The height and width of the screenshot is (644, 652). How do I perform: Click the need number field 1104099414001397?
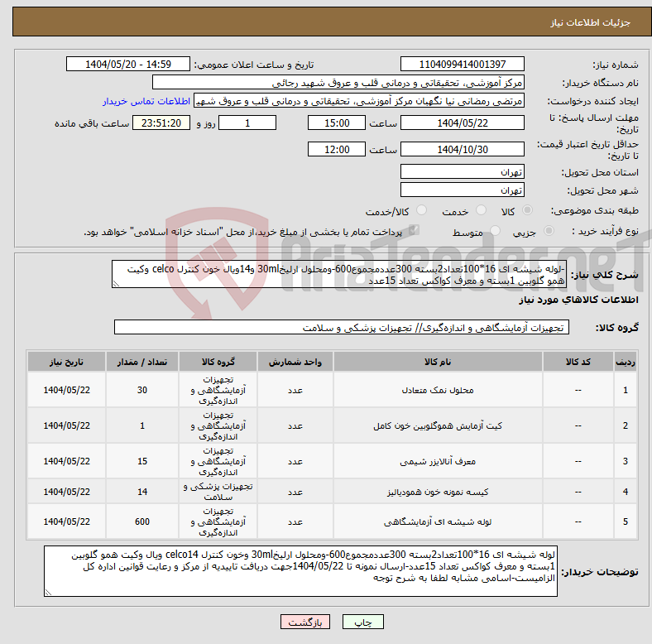[x=462, y=64]
